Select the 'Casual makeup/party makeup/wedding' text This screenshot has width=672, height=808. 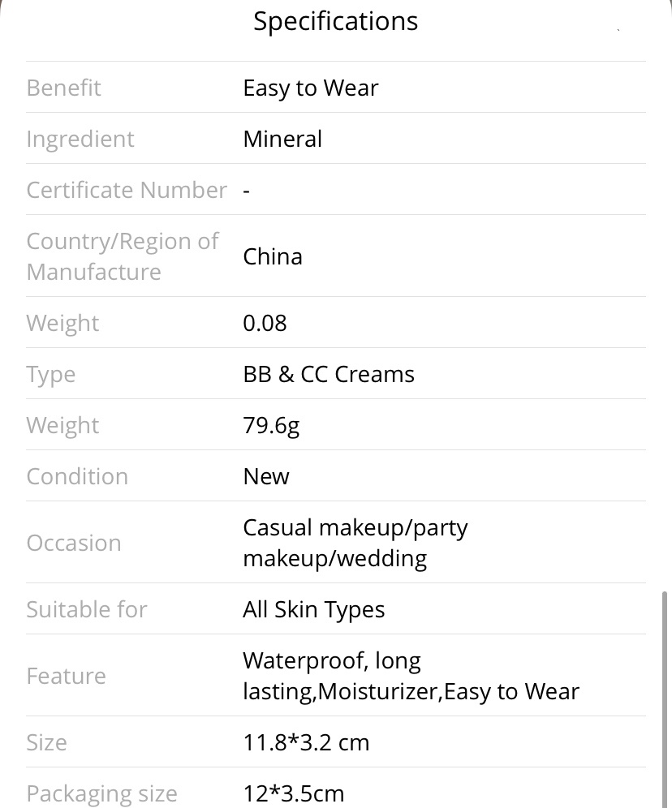tap(355, 543)
